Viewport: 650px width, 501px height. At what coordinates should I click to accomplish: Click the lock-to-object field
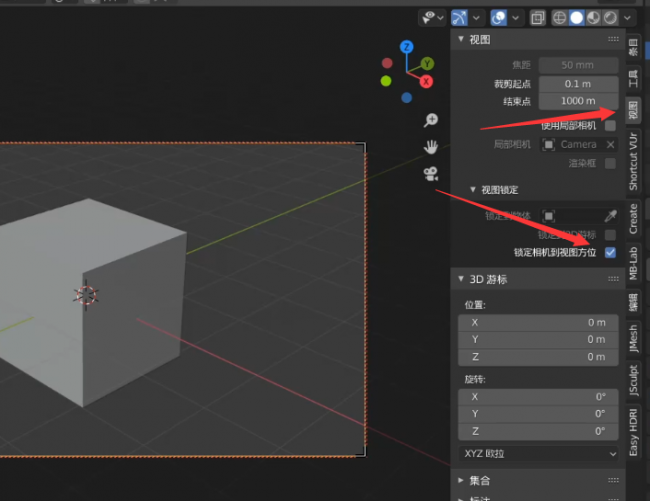pyautogui.click(x=579, y=216)
